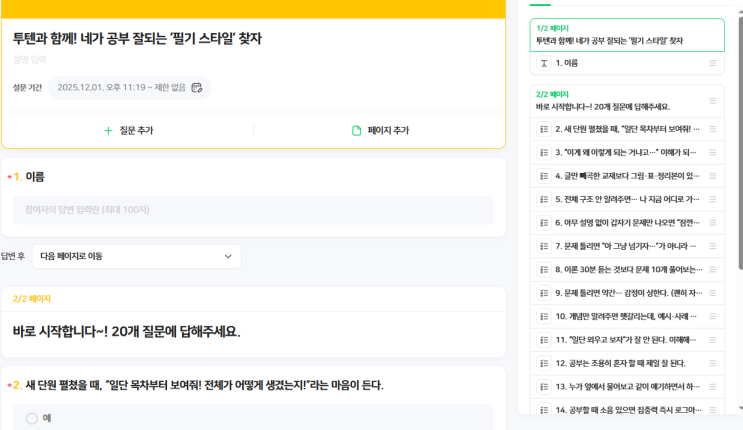Click the 페이지 추가 button
743x430 pixels.
(380, 131)
